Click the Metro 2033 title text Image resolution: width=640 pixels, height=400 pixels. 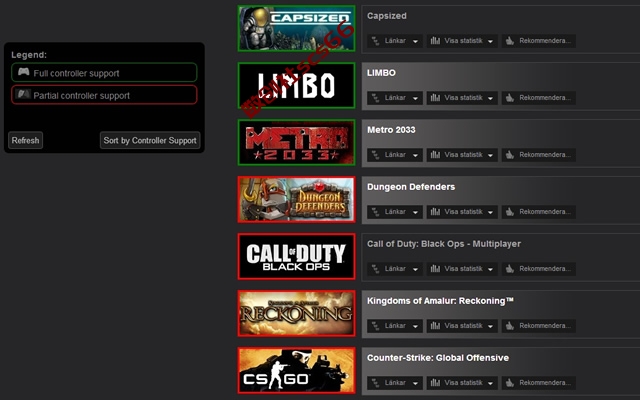(391, 130)
